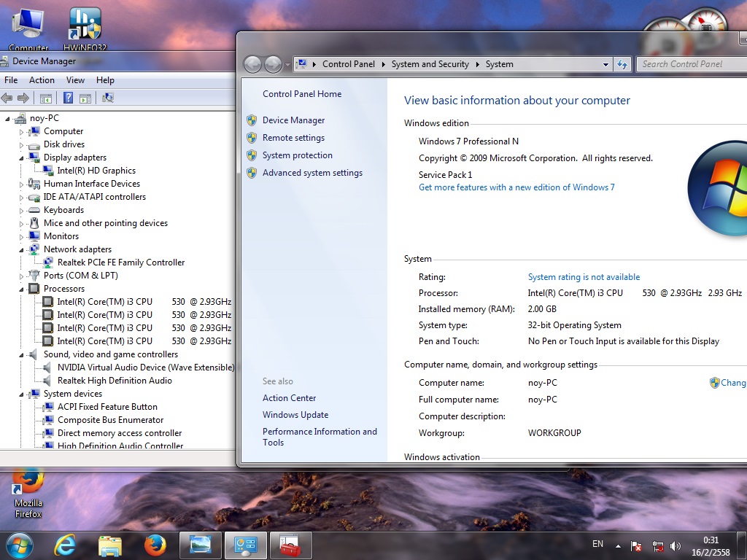Expand the Keyboards node

point(21,210)
